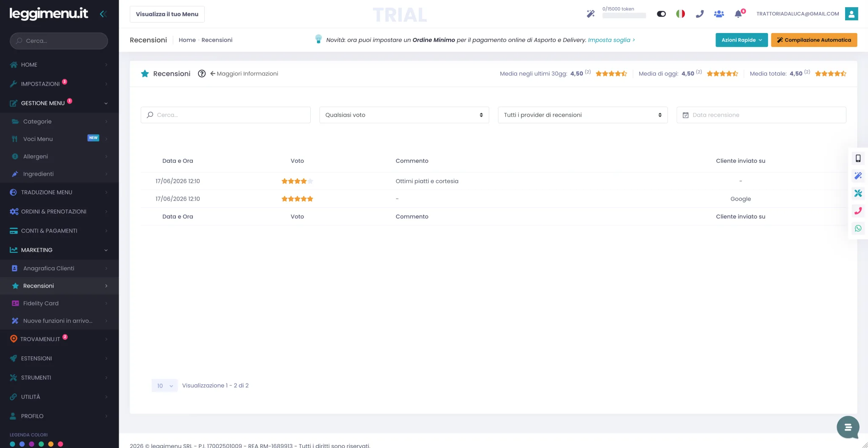This screenshot has width=868, height=448.
Task: Expand IMPOSTAZIONI menu
Action: pos(59,84)
